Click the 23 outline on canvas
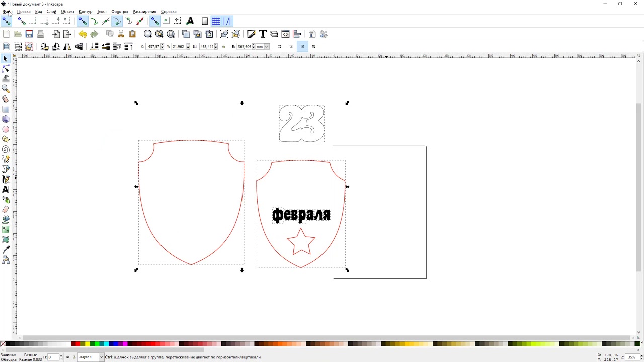Viewport: 644px width, 362px height. tap(302, 123)
